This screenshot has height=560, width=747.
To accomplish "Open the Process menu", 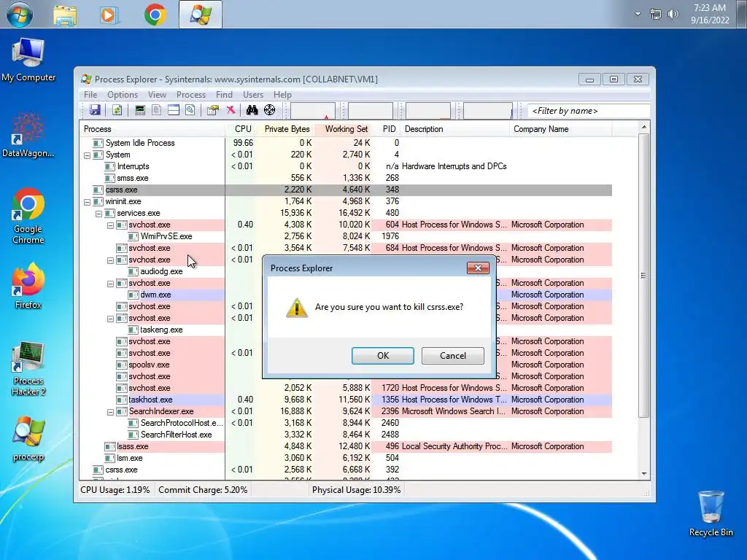I will tap(191, 95).
